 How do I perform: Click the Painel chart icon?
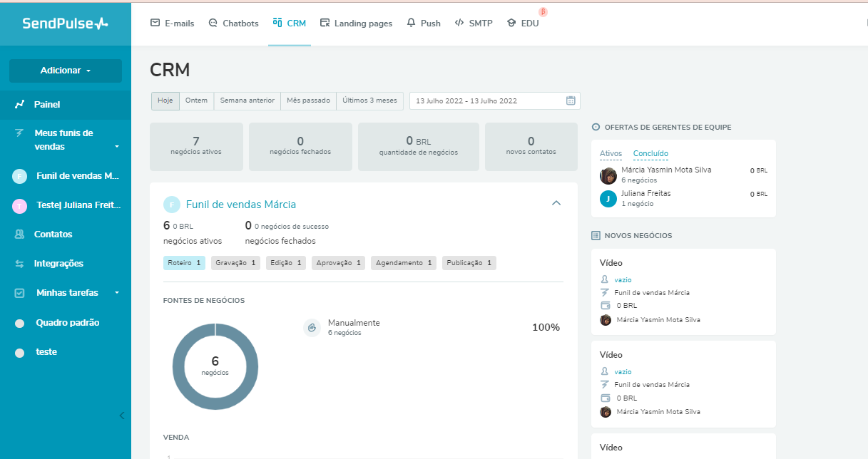click(x=20, y=105)
